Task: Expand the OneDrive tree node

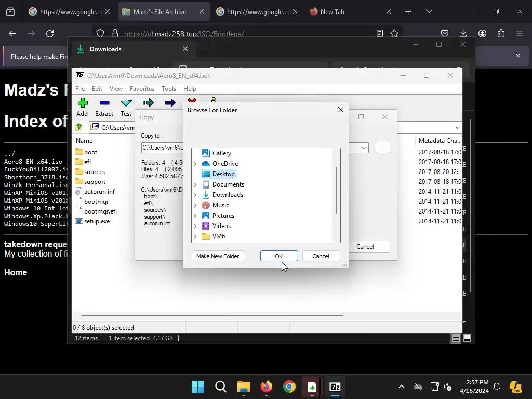Action: click(x=195, y=164)
